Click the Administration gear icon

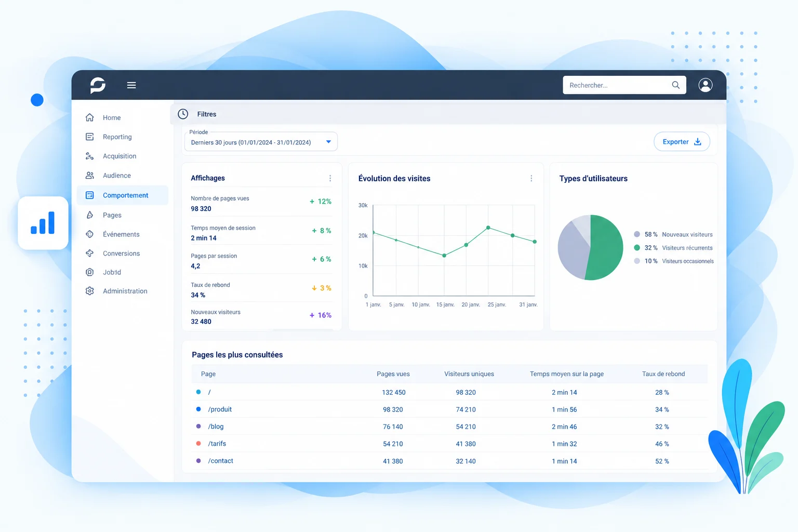pyautogui.click(x=90, y=291)
